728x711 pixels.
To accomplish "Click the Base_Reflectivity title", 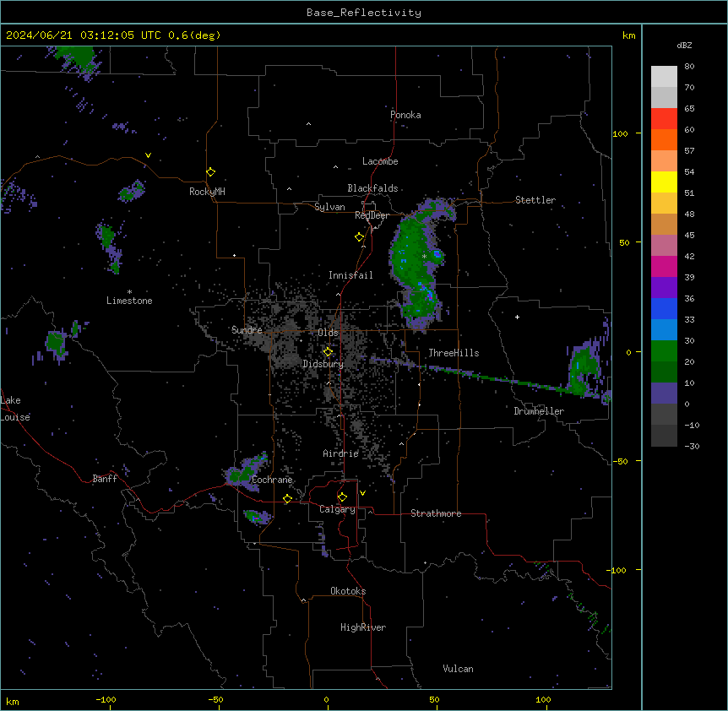I will click(364, 13).
